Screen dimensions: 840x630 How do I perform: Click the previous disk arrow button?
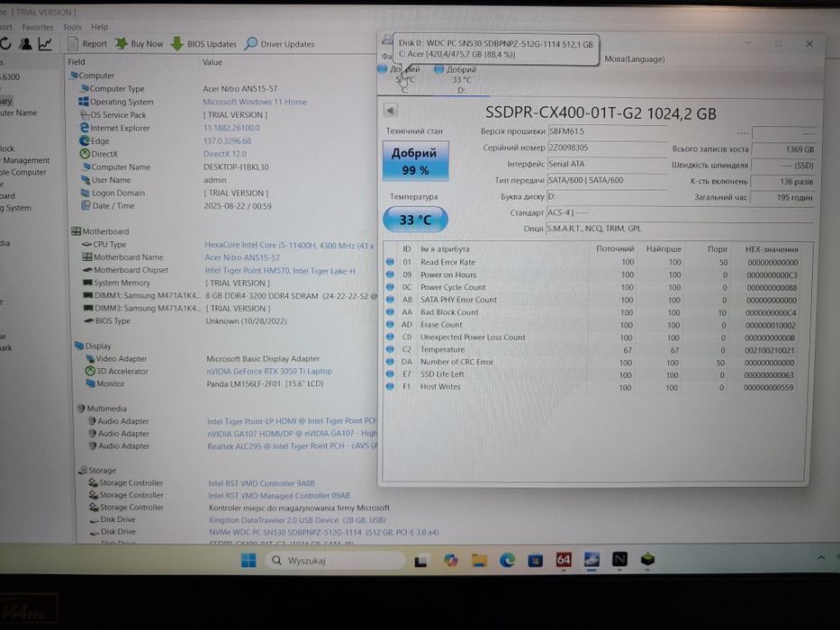[391, 111]
